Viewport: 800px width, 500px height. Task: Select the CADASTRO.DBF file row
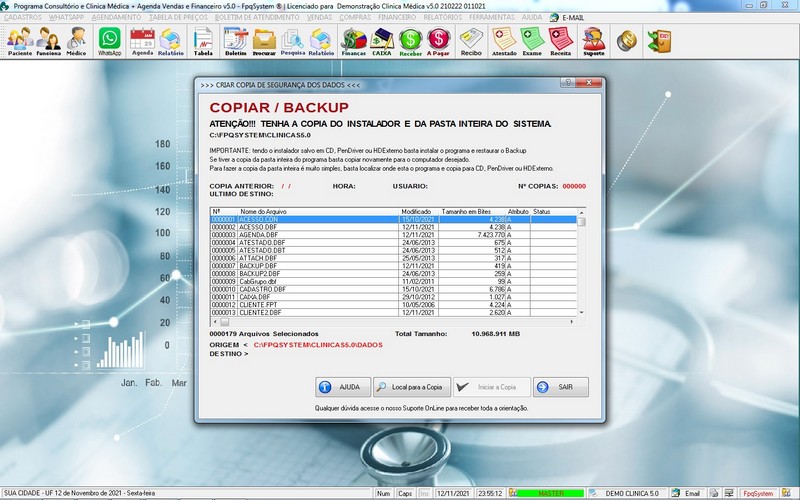(393, 289)
